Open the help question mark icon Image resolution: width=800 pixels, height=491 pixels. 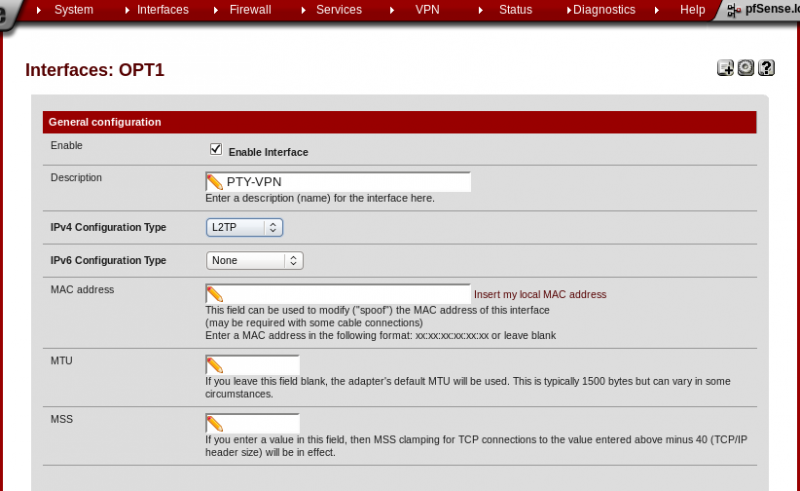click(x=766, y=68)
